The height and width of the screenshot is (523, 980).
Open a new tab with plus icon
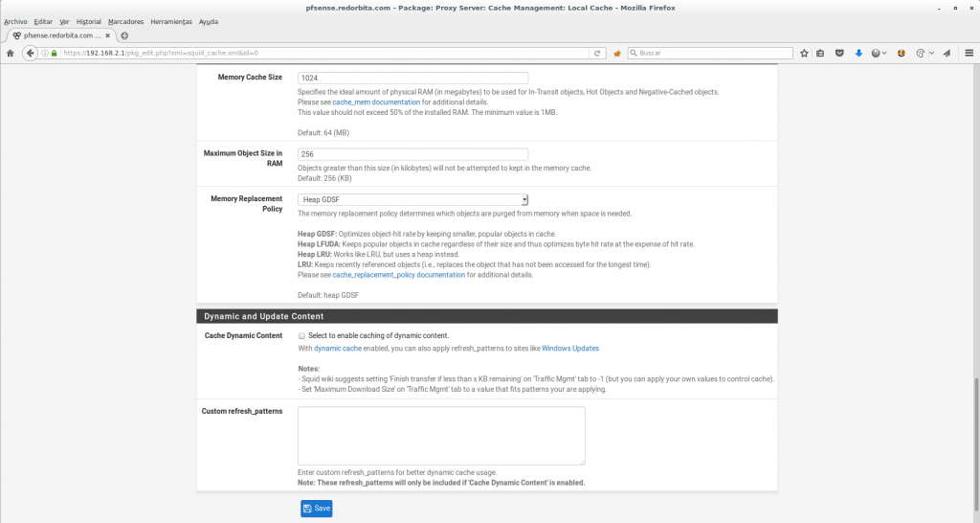124,35
